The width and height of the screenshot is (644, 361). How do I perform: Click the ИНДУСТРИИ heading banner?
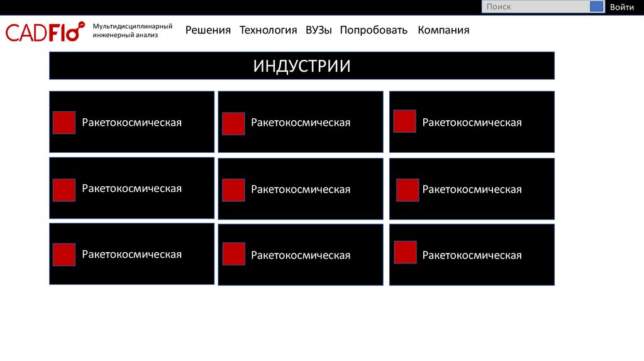302,65
